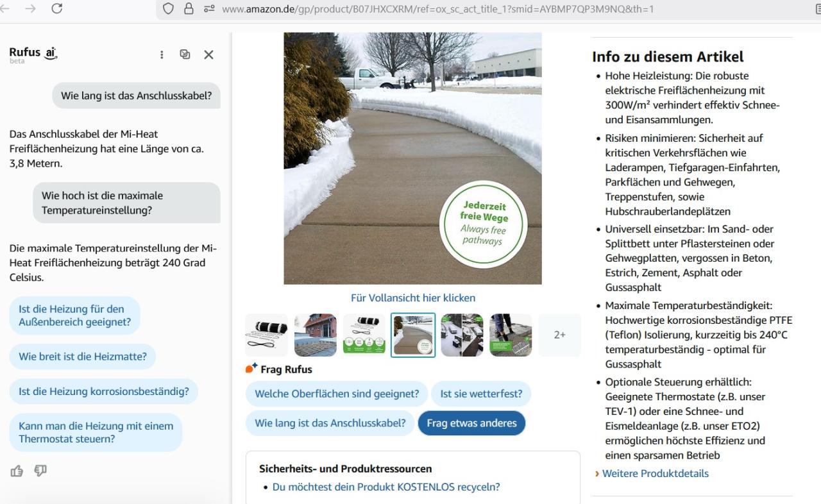The image size is (821, 504).
Task: Select the brick house driveway thumbnail
Action: tap(316, 335)
